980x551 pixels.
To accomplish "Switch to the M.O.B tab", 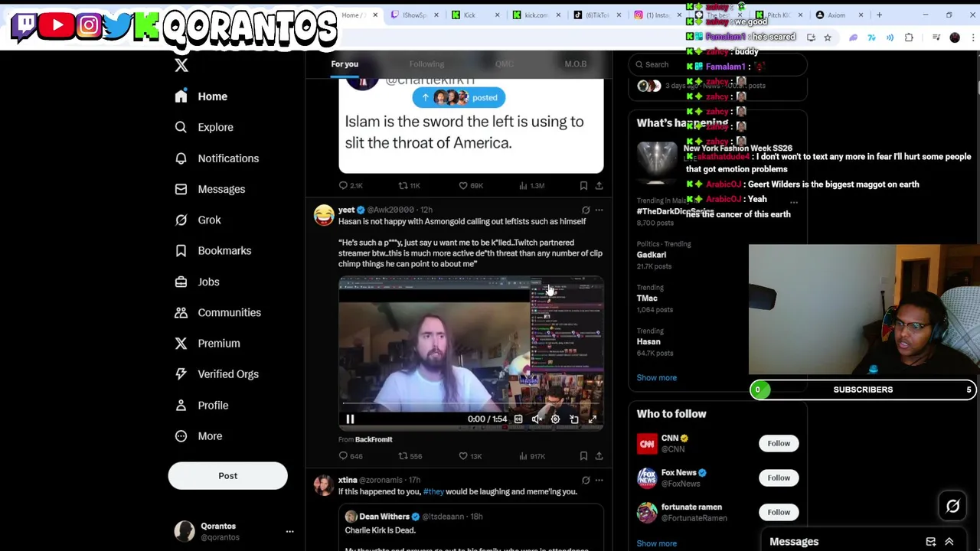I will click(576, 64).
